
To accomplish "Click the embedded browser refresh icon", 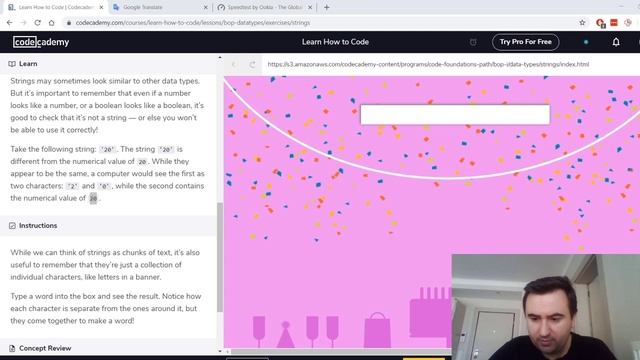I will 252,64.
